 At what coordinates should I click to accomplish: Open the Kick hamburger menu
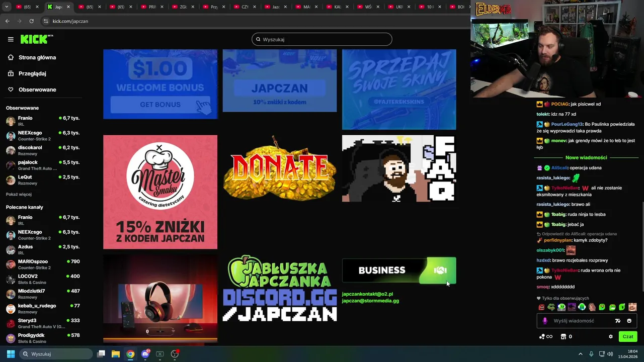11,39
